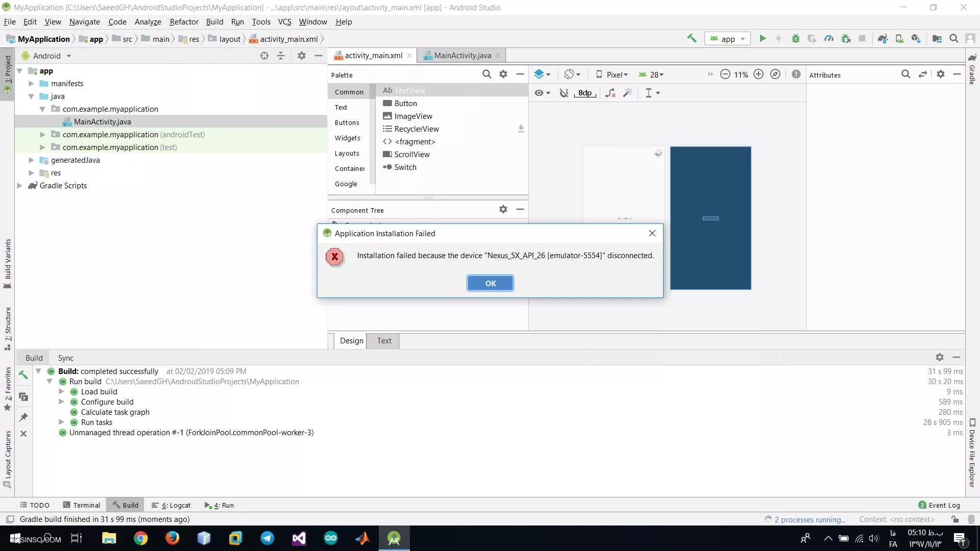Click the Zoom to Fit Screen icon

pos(775,74)
